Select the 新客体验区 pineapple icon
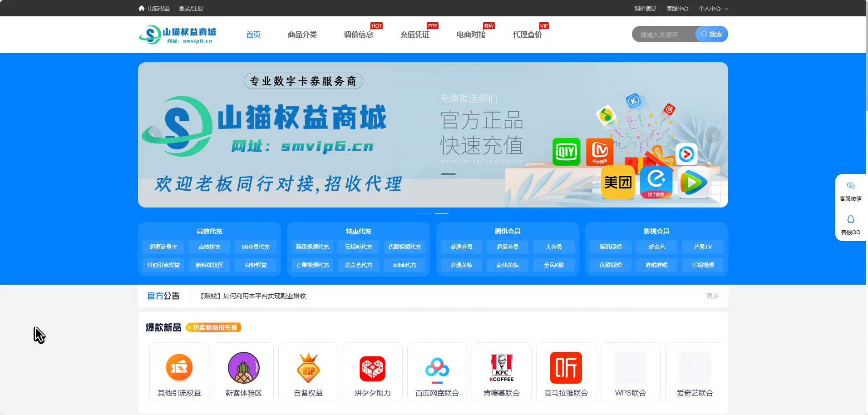The image size is (868, 415). (243, 368)
